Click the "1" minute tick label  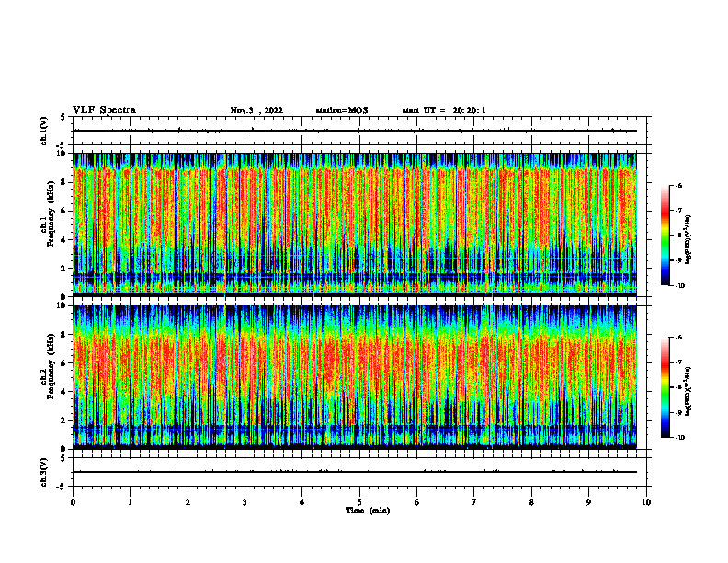click(131, 502)
